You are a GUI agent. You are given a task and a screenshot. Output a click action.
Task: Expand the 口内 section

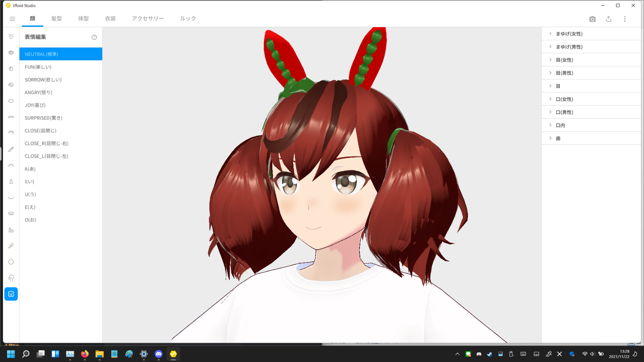coord(591,125)
